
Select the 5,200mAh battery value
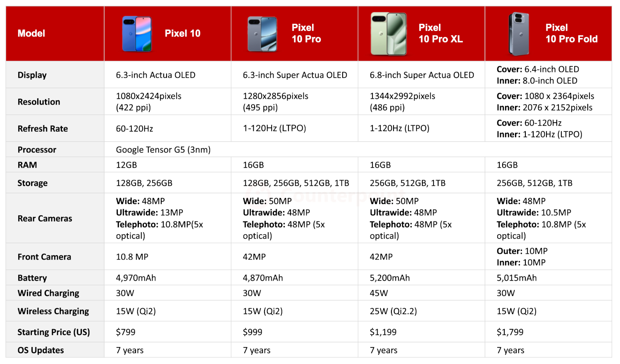click(390, 278)
